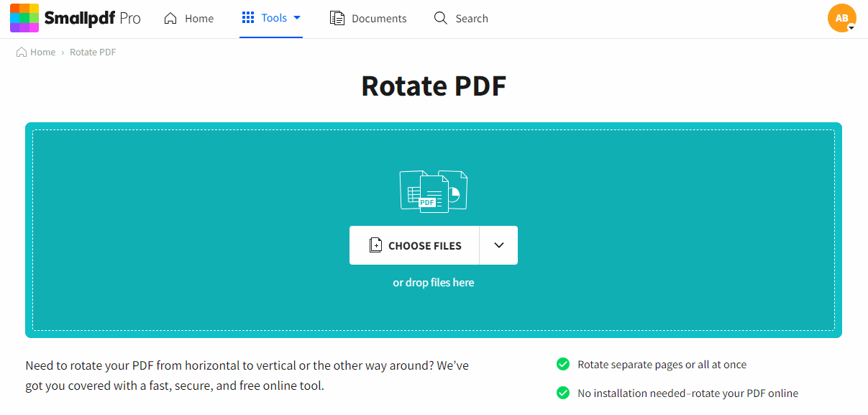Click the green checkmark beside rotate separate pages

(x=563, y=364)
